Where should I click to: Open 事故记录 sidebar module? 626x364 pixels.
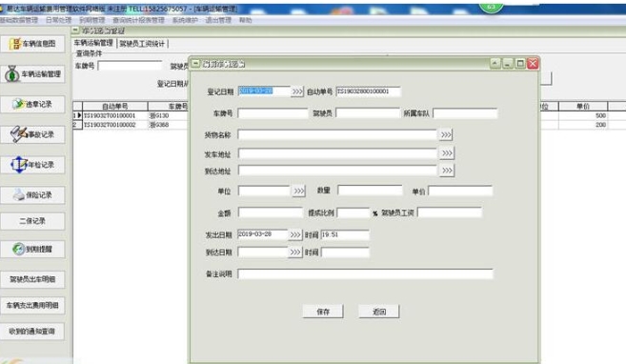[x=32, y=134]
